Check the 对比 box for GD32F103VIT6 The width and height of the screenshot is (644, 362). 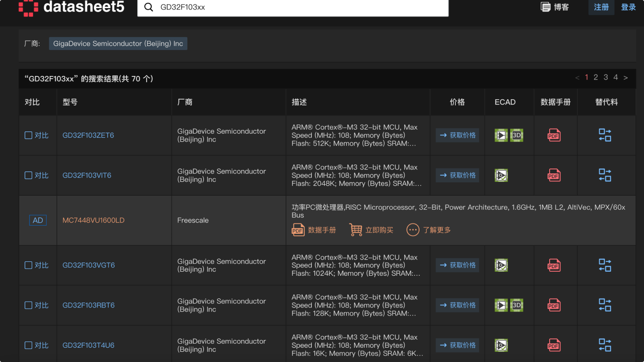28,175
